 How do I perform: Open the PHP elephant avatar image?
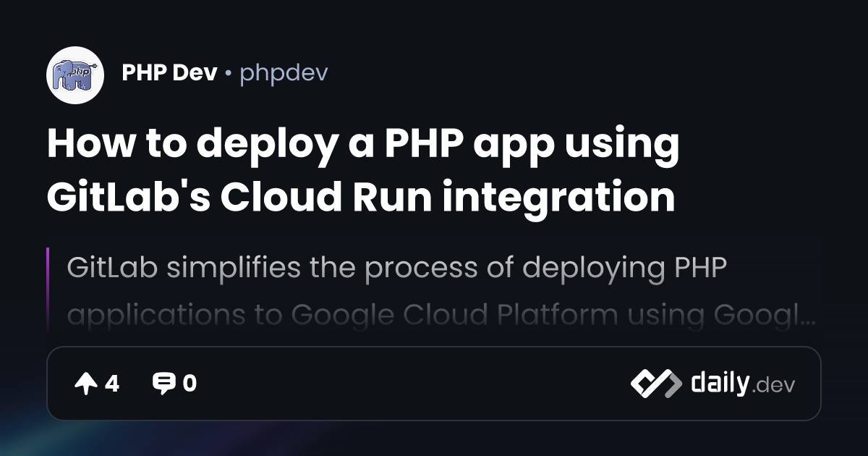(x=76, y=75)
